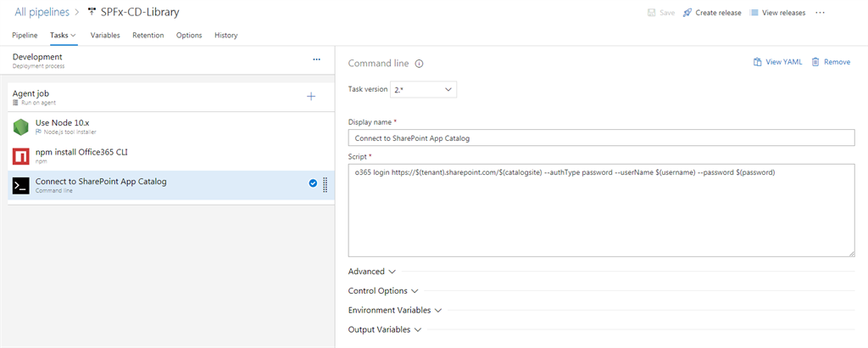Click the View YAML button
868x348 pixels.
(776, 62)
